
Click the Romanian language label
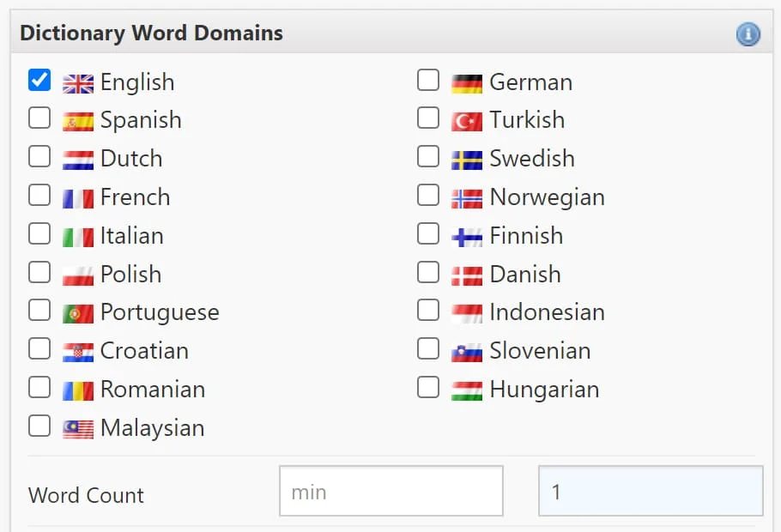point(153,389)
